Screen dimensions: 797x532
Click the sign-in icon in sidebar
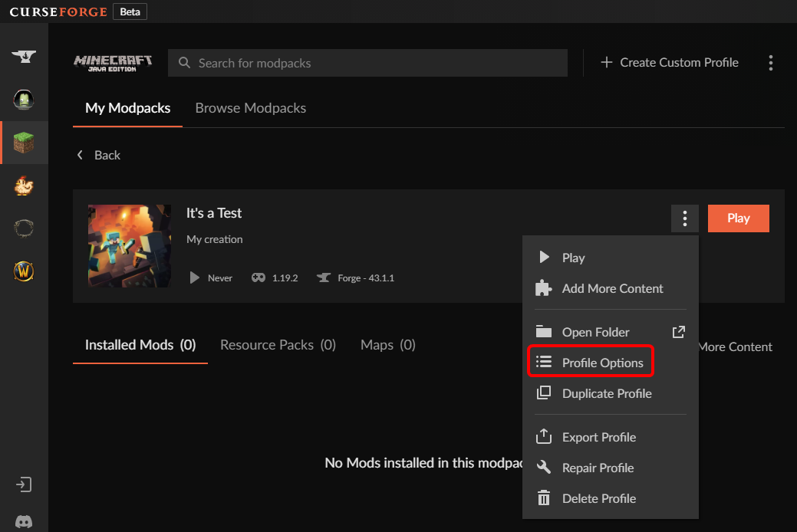coord(24,484)
